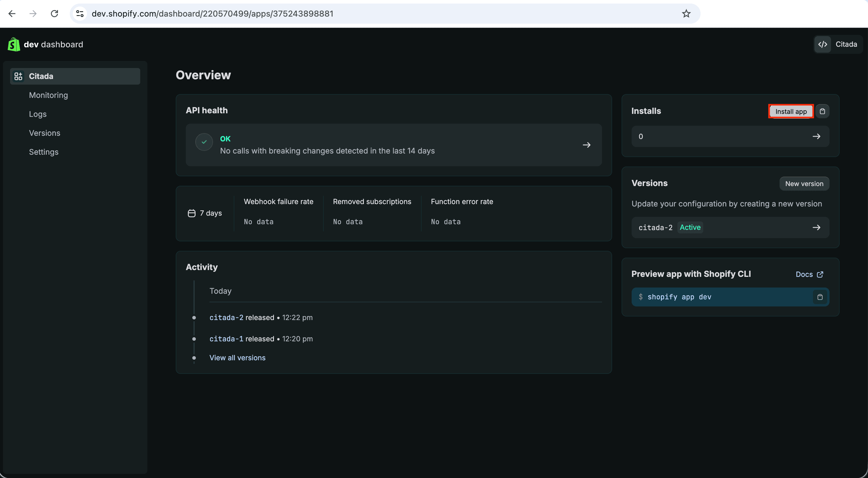Viewport: 868px width, 478px height.
Task: Click the citada-2 version name in Versions card
Action: (655, 228)
